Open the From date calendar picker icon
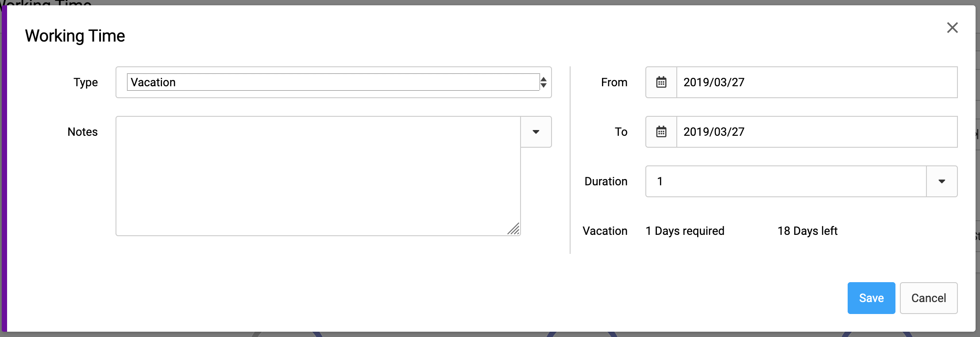The width and height of the screenshot is (980, 337). [x=661, y=82]
